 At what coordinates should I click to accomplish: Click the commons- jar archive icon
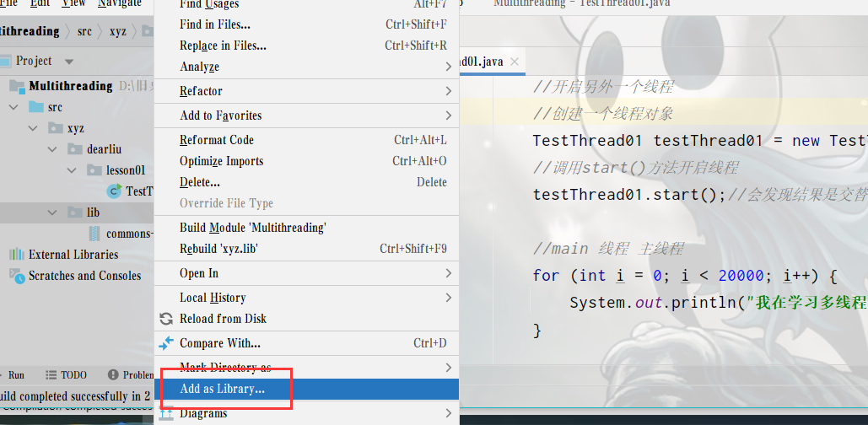pyautogui.click(x=94, y=234)
